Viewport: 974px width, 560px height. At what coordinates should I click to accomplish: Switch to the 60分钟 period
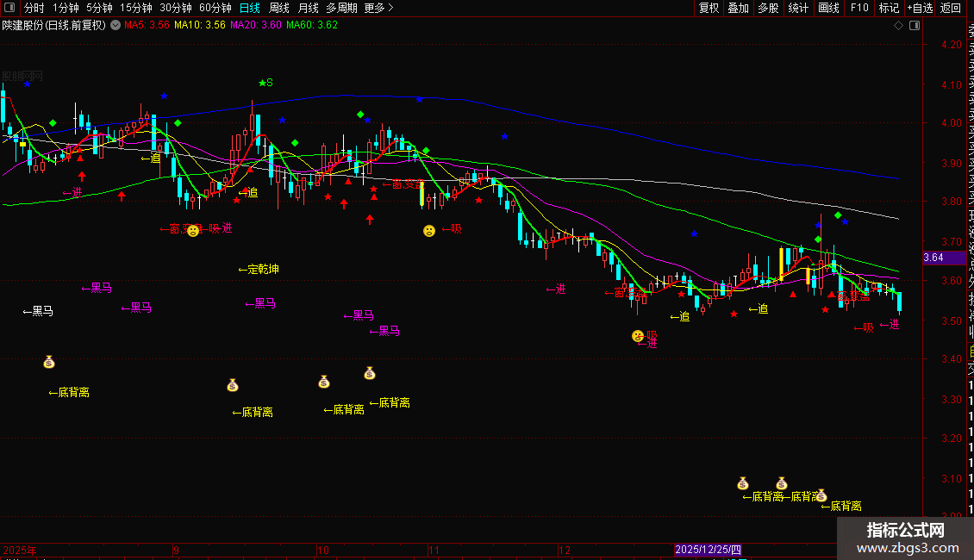click(x=215, y=8)
